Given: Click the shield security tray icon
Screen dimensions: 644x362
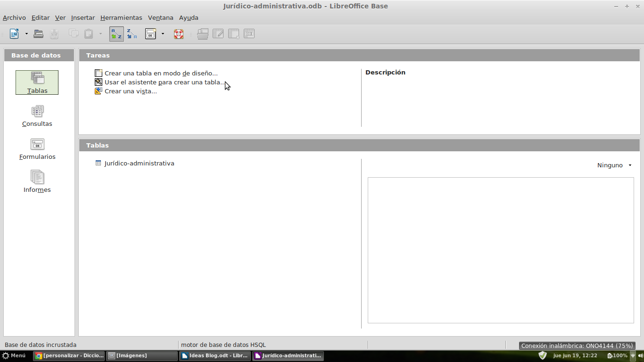Looking at the screenshot, I should pyautogui.click(x=543, y=355).
